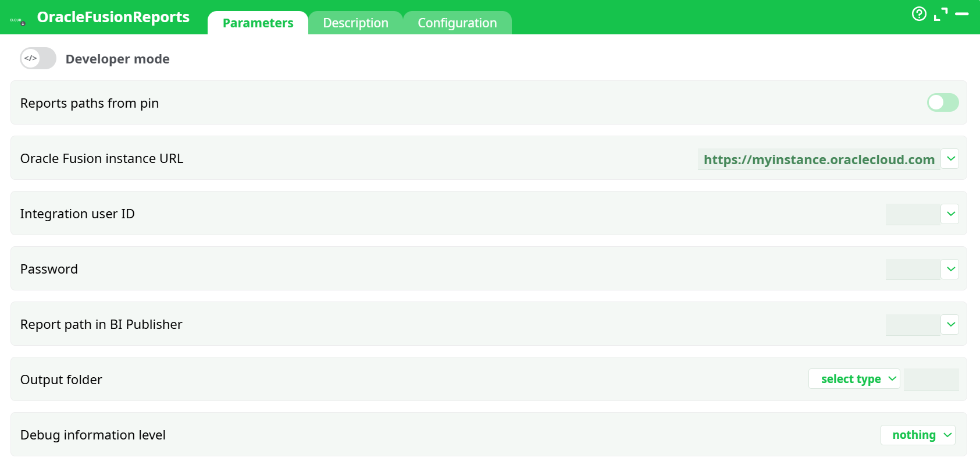Switch to the Configuration tab
The width and height of the screenshot is (980, 461).
(457, 23)
